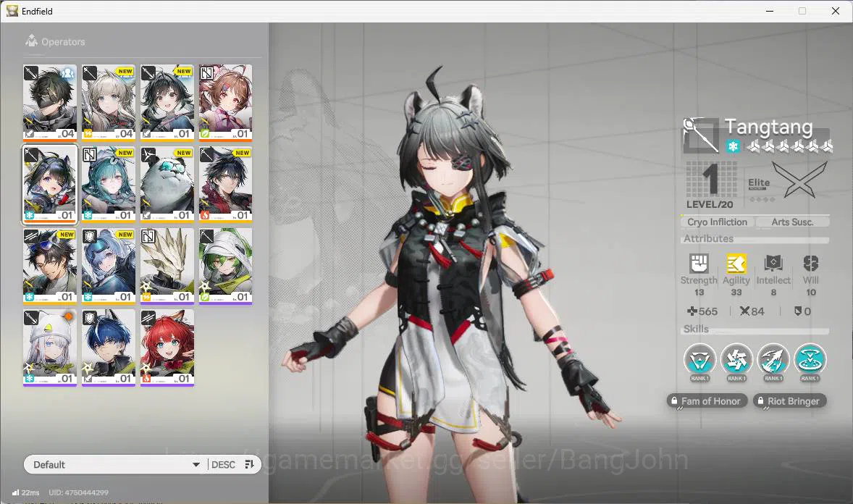Select the white beanie operator card
Viewport: 853px width, 504px height.
[x=50, y=348]
